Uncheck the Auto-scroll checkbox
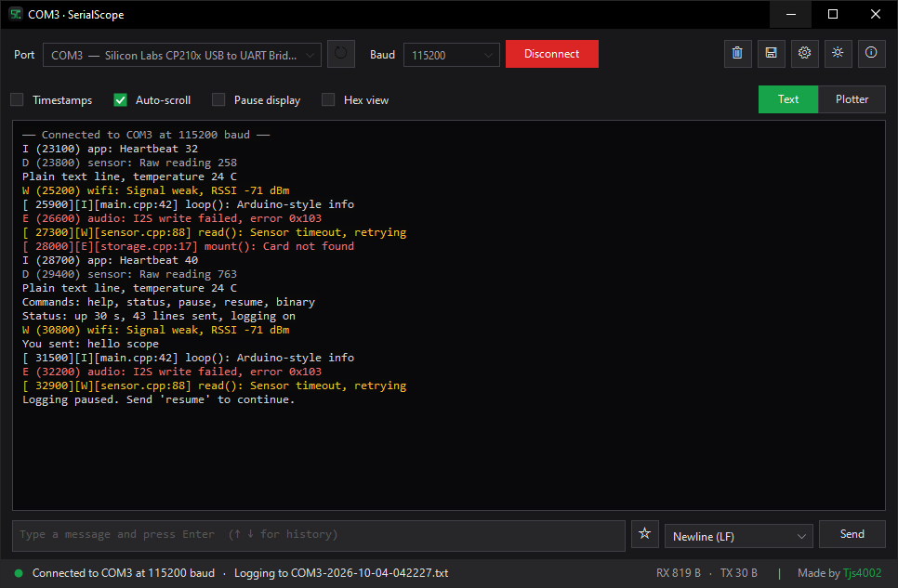The height and width of the screenshot is (588, 898). click(120, 99)
